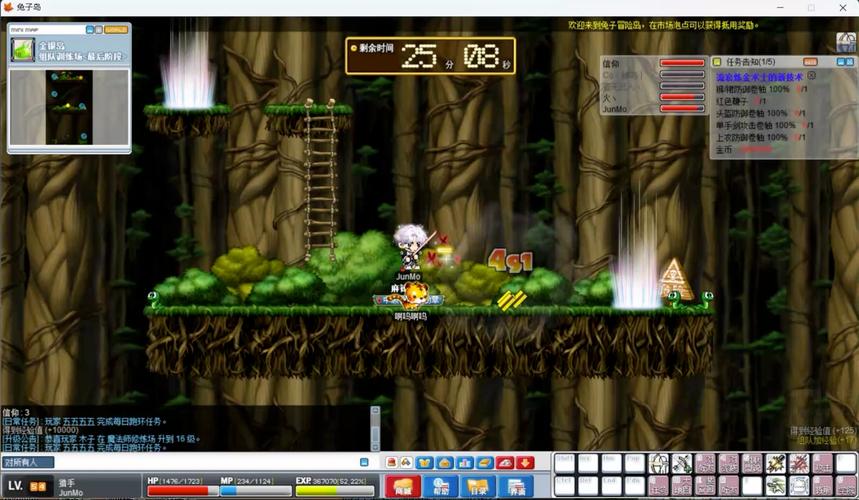
Task: Open the 目录 menu button
Action: (479, 487)
